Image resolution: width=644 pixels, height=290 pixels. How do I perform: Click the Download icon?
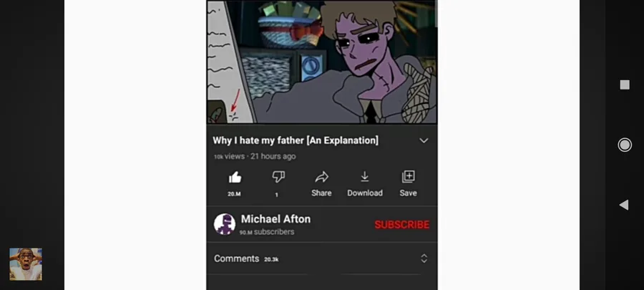coord(365,177)
